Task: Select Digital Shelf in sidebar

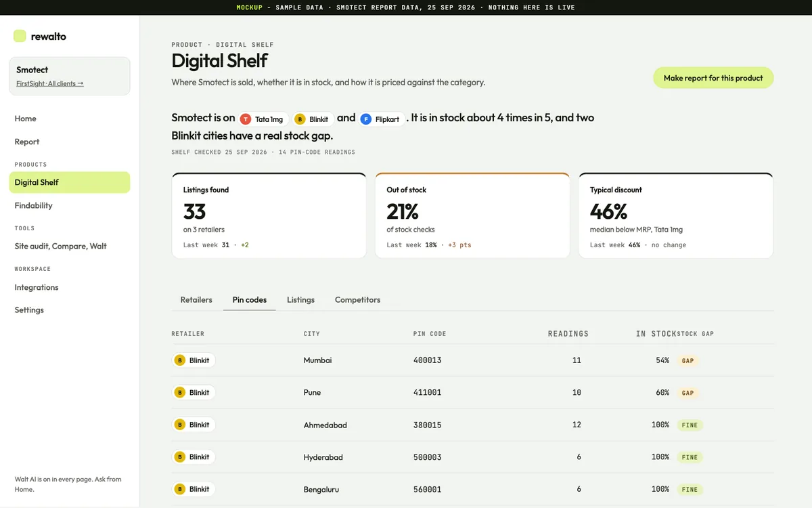Action: (69, 182)
